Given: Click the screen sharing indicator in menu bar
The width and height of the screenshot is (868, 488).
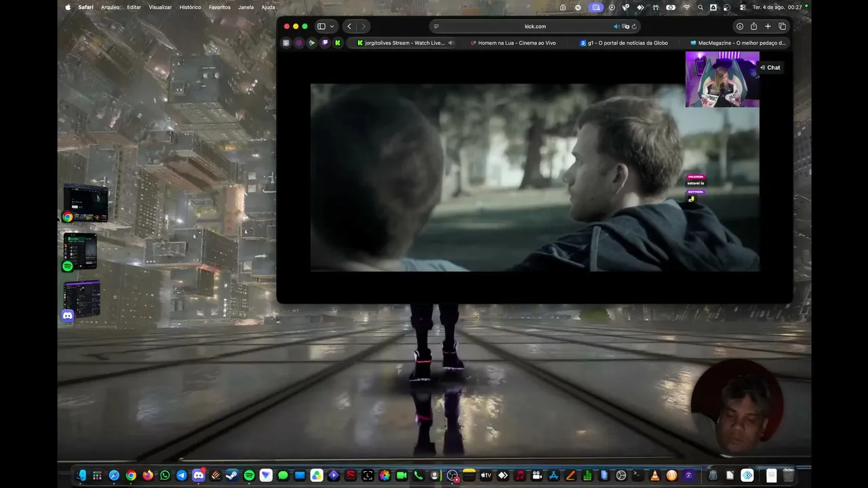Looking at the screenshot, I should [x=596, y=7].
